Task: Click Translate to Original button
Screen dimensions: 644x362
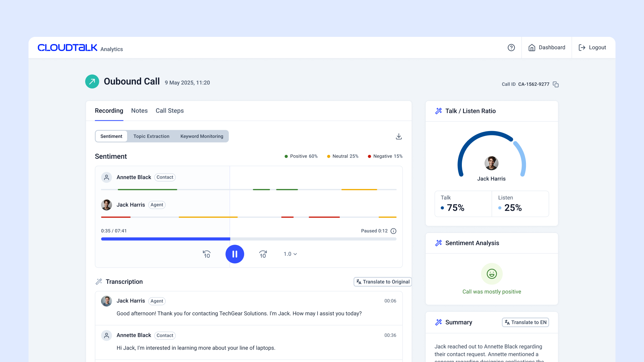Action: [x=383, y=282]
